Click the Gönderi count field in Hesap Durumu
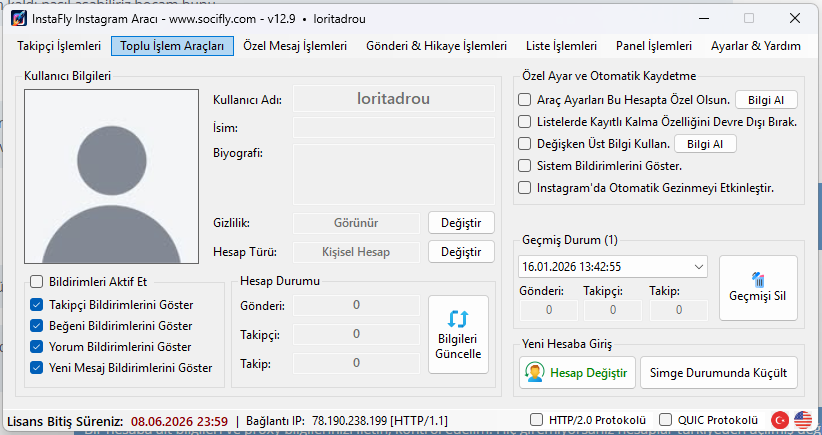The height and width of the screenshot is (435, 822). 356,305
